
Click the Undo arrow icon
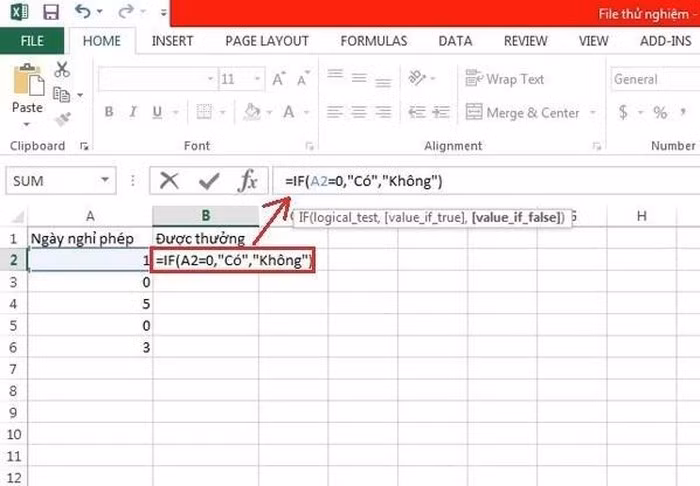click(x=83, y=13)
